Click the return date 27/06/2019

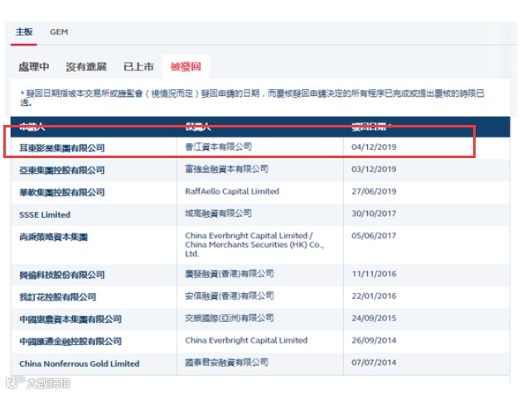(x=374, y=191)
